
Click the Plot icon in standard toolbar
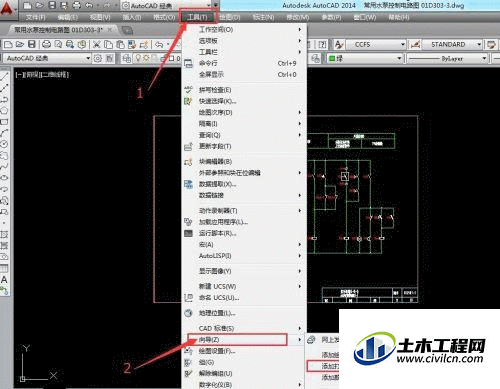click(x=47, y=44)
